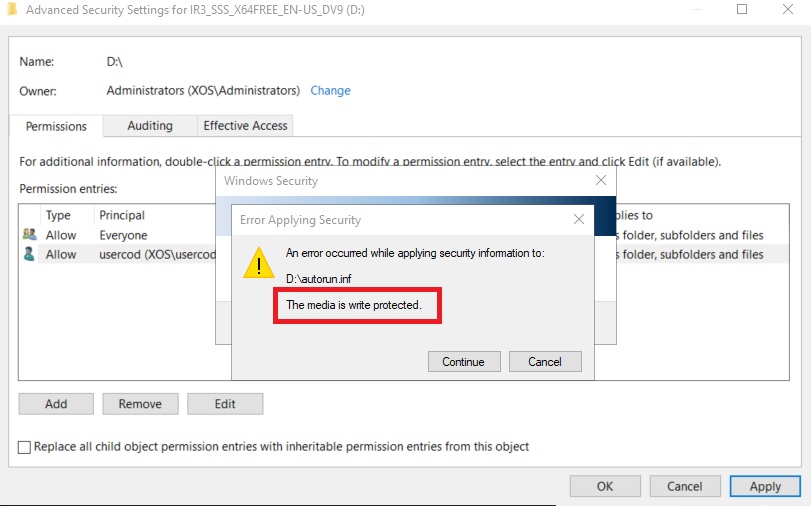Enable Replace all child object permission entries
811x506 pixels.
[x=25, y=447]
